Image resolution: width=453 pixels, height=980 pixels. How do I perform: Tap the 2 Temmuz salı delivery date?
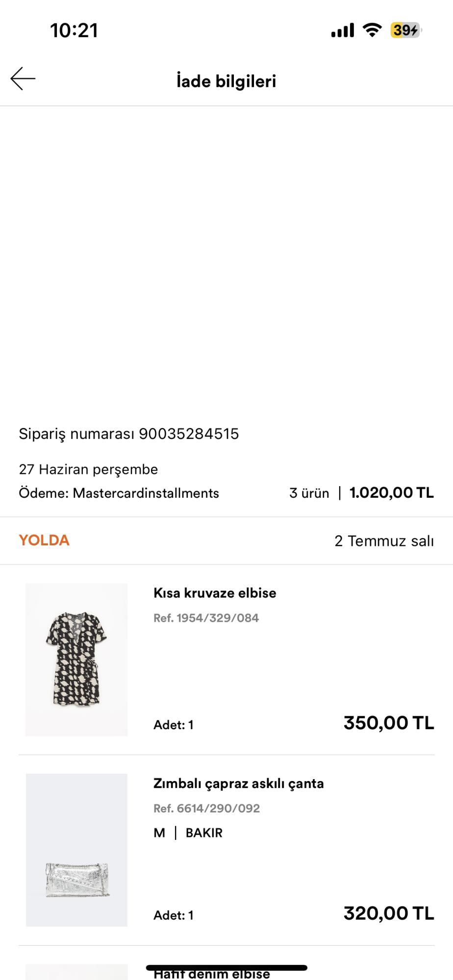coord(384,541)
